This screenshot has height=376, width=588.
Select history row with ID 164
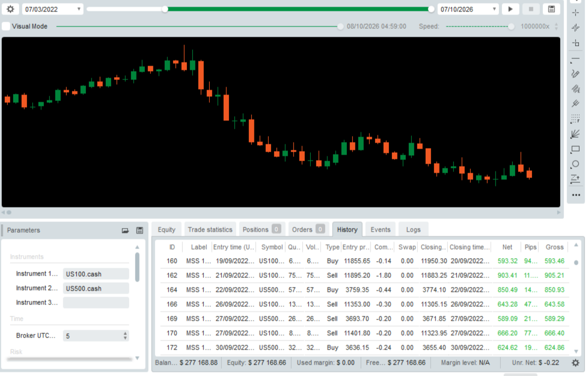[364, 290]
